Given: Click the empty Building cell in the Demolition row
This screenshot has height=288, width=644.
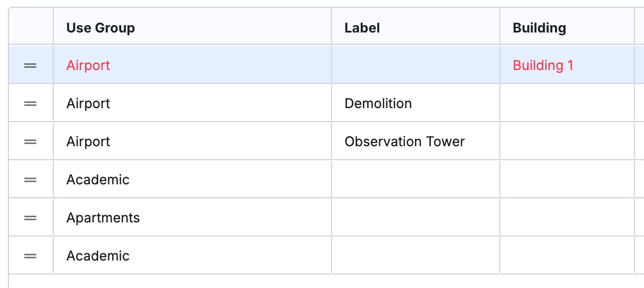Looking at the screenshot, I should pyautogui.click(x=567, y=104).
